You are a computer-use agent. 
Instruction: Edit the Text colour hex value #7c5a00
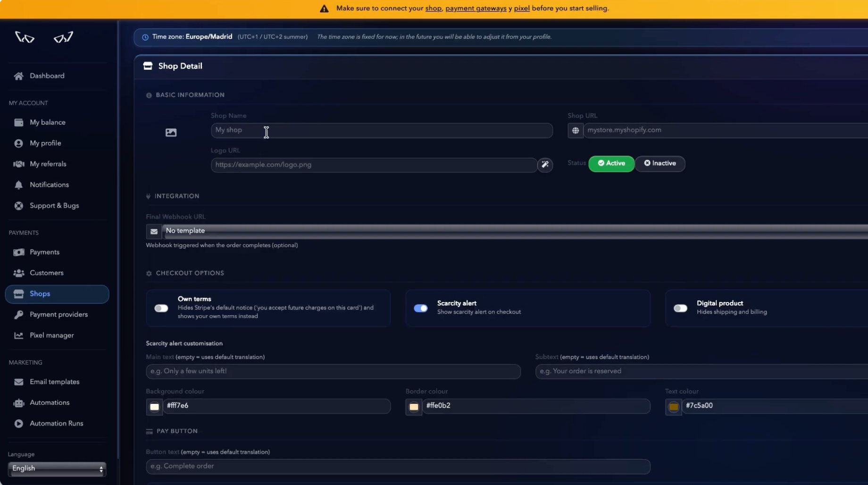pyautogui.click(x=775, y=406)
